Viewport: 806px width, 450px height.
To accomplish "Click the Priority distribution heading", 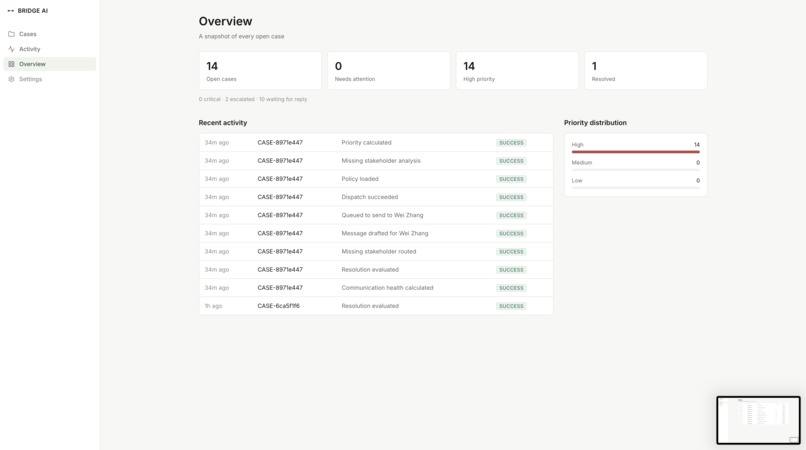I will click(595, 123).
